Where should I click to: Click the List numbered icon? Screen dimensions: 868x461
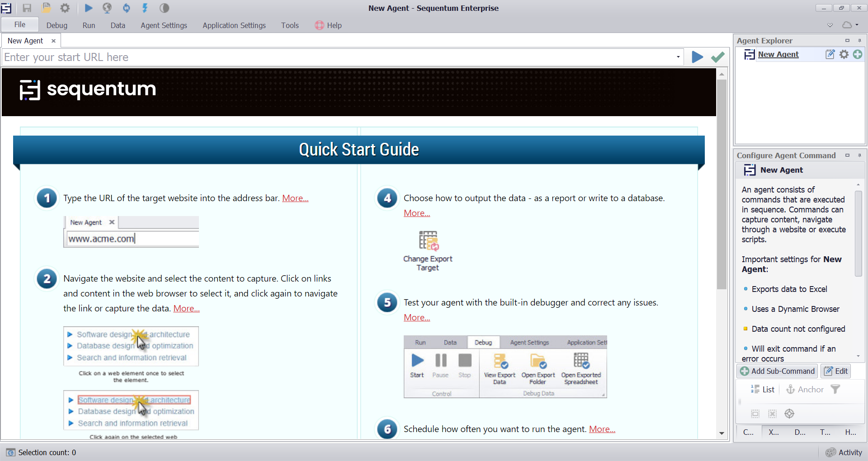pos(755,389)
